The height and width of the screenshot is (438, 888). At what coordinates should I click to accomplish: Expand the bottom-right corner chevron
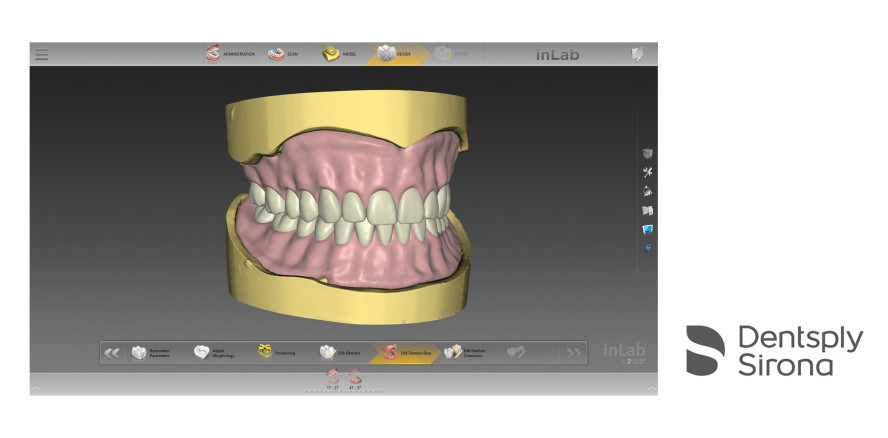click(x=652, y=389)
